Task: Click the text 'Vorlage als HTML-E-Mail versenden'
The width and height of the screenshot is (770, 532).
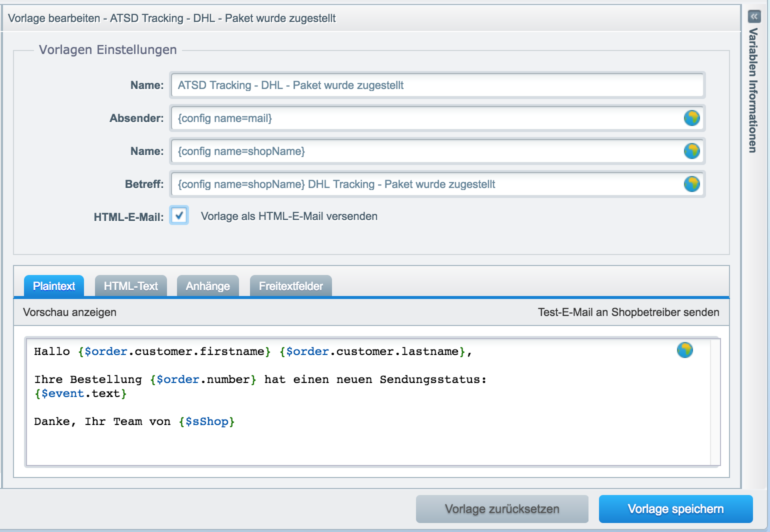Action: [x=289, y=216]
